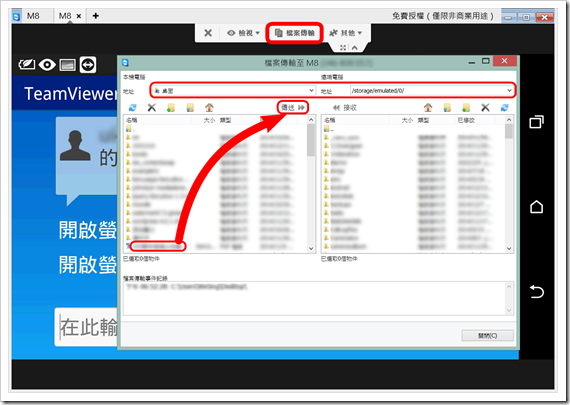
Task: Click TeamViewer logo left of first tab
Action: [x=16, y=16]
